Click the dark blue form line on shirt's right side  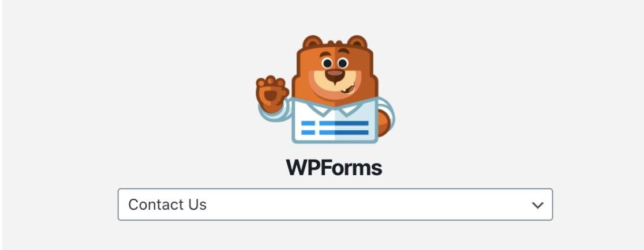[352, 127]
